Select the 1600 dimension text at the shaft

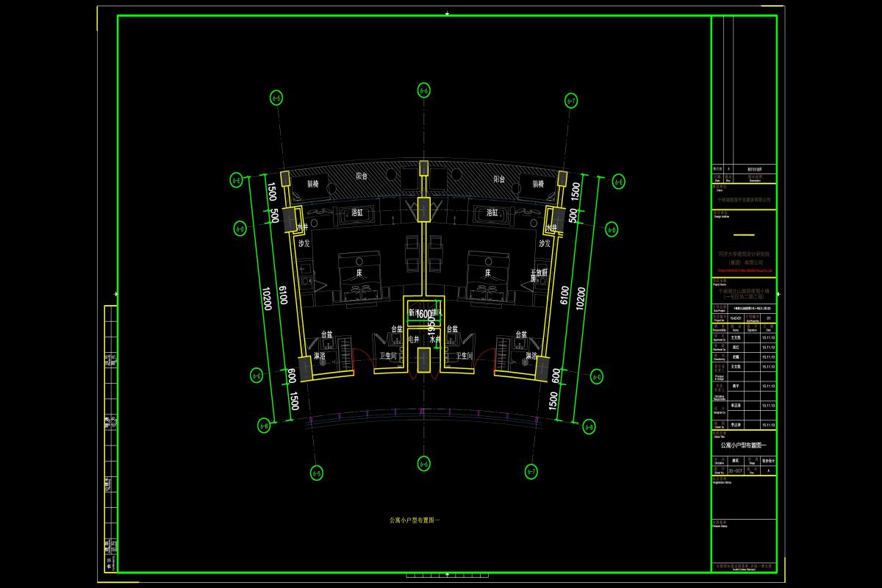pos(424,314)
